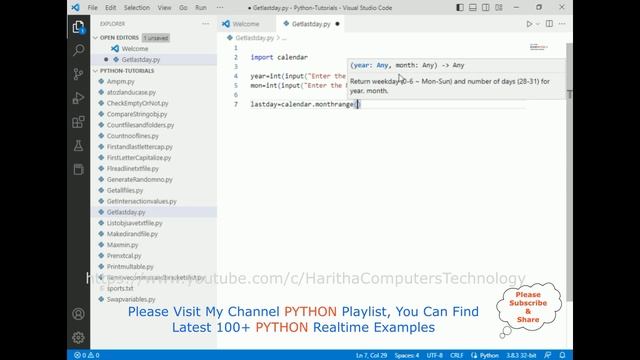Viewport: 640px width, 360px height.
Task: Collapse the Open Editors section
Action: (x=119, y=38)
